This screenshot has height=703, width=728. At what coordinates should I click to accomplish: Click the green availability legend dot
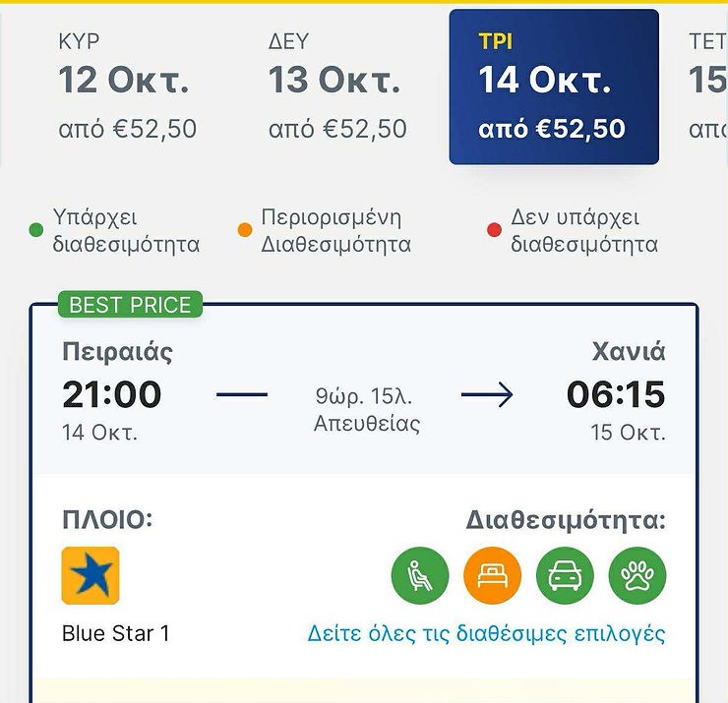[36, 231]
